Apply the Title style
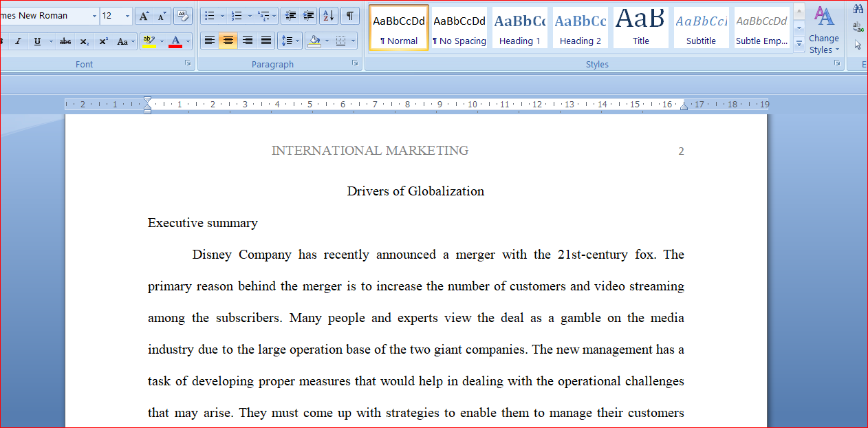 [641, 28]
